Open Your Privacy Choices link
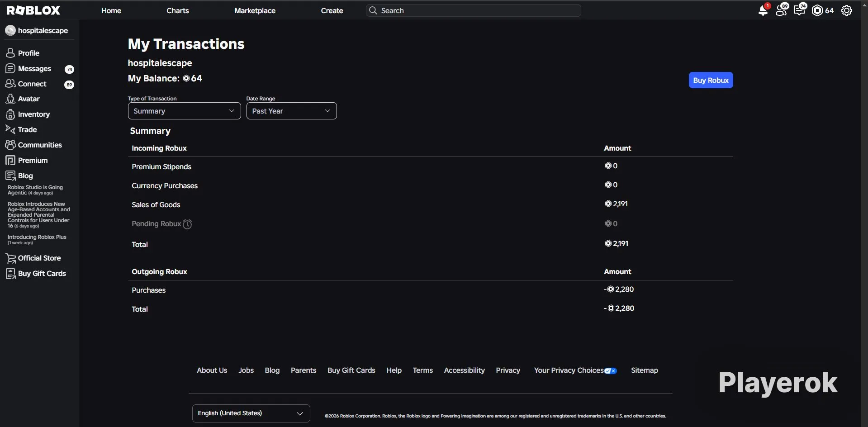Viewport: 868px width, 427px height. [575, 370]
